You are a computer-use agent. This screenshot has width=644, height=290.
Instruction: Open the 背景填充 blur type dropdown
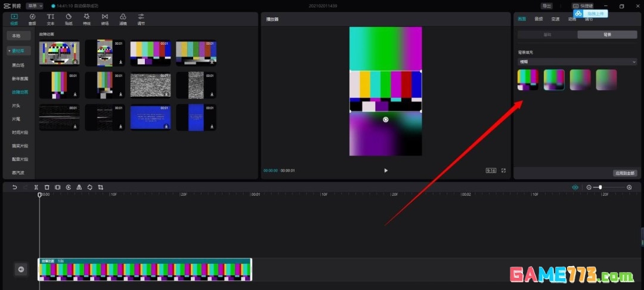coord(577,61)
